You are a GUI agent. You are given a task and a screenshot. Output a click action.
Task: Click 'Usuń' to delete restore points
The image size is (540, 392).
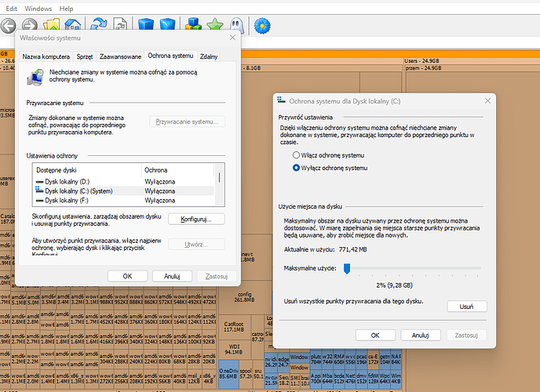pos(466,306)
